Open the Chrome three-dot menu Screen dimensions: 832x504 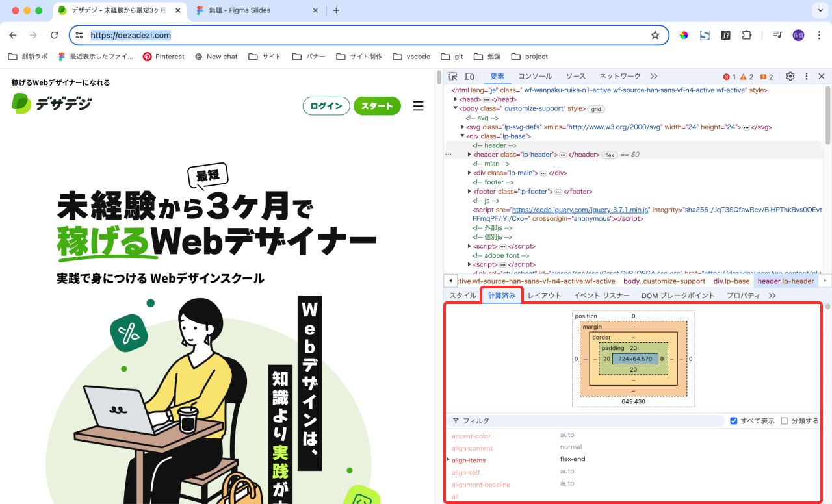coord(819,35)
